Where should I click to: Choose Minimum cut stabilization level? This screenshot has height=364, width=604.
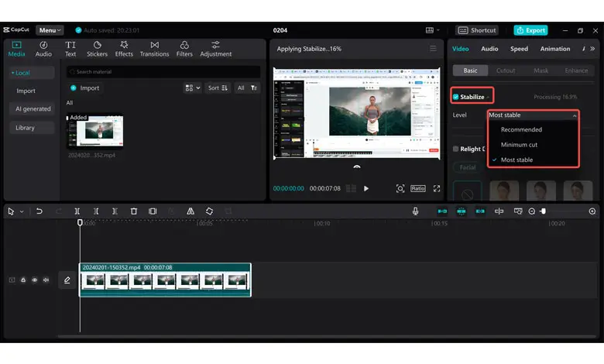click(x=519, y=145)
